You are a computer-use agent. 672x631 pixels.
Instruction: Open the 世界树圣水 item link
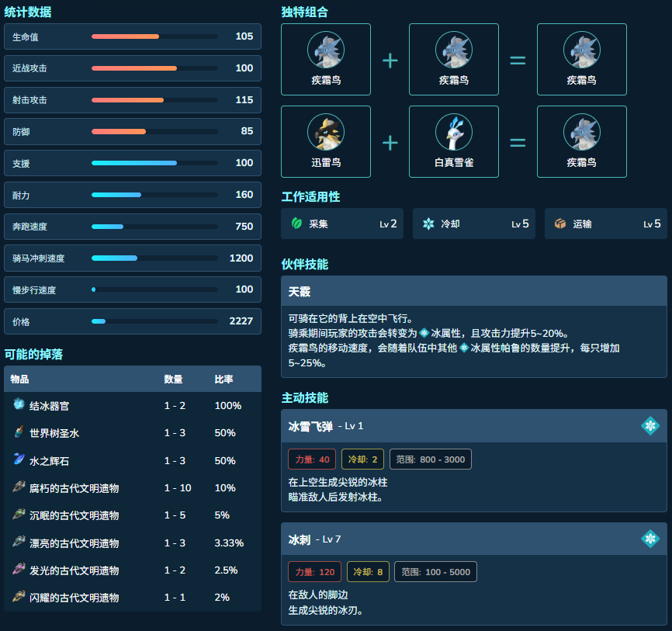click(54, 433)
